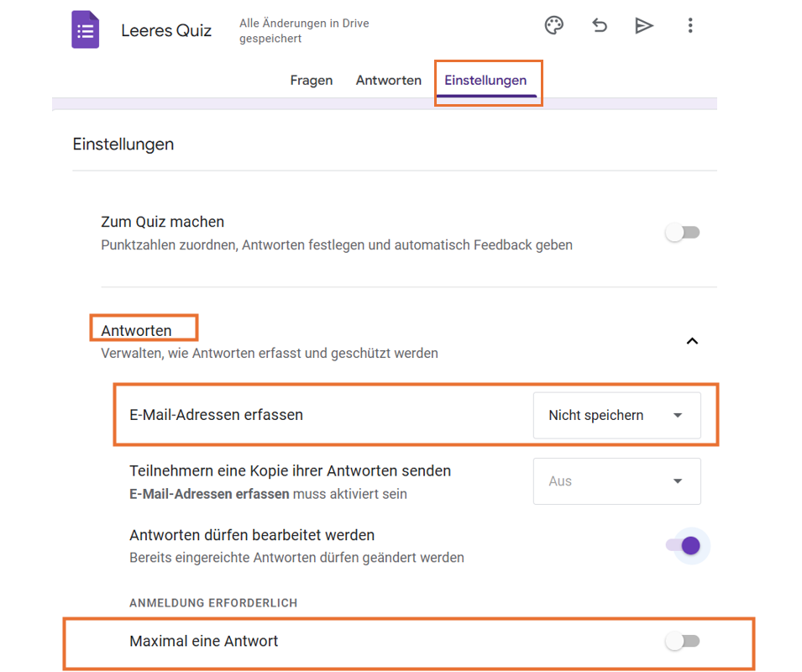Click the undo arrow icon
This screenshot has height=672, width=802.
(600, 26)
